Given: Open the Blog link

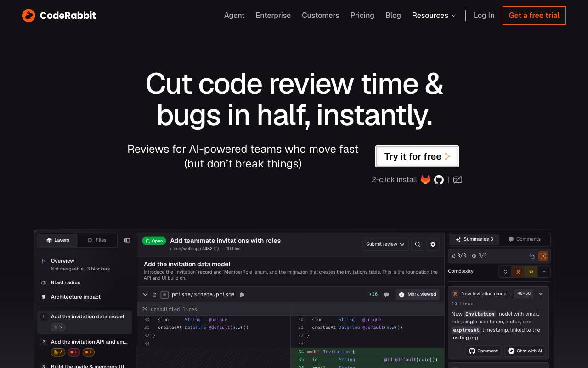Looking at the screenshot, I should coord(393,15).
